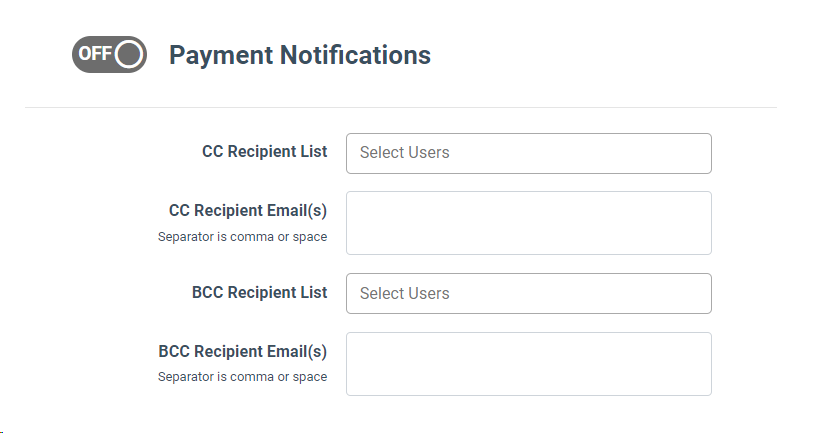Open the CC Recipient List dropdown
Screen dimensions: 816x433
pos(528,153)
